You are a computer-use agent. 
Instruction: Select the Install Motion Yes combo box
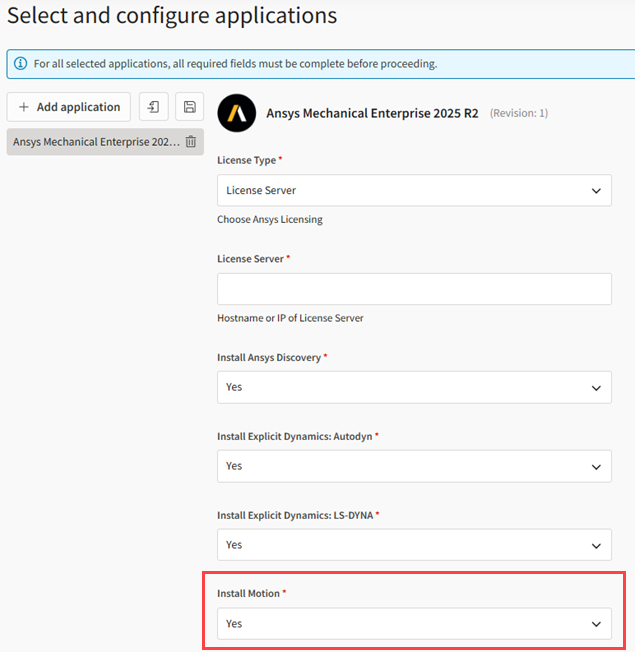pyautogui.click(x=414, y=624)
